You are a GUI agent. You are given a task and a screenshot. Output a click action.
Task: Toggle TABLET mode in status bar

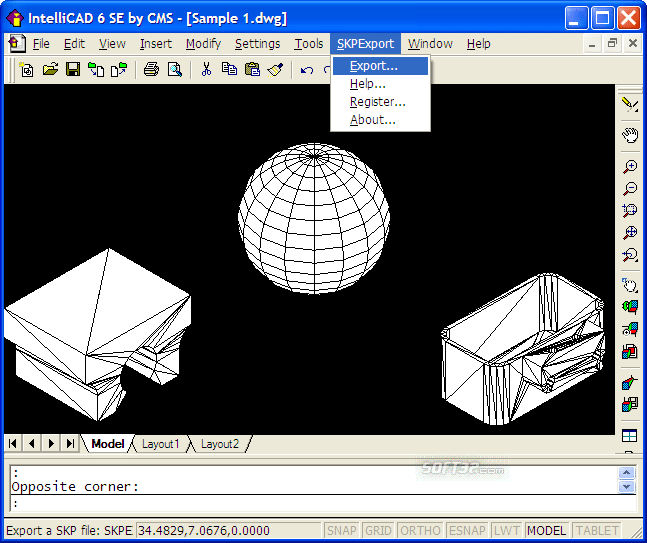pos(597,530)
